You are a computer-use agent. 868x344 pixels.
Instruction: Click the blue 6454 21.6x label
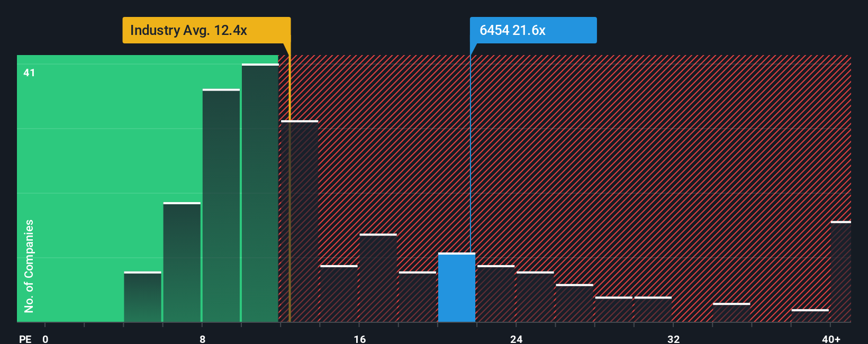pyautogui.click(x=533, y=30)
